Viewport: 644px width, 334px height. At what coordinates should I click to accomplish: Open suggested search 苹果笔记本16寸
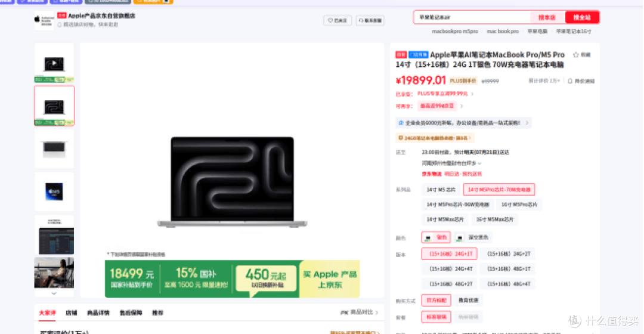click(574, 31)
